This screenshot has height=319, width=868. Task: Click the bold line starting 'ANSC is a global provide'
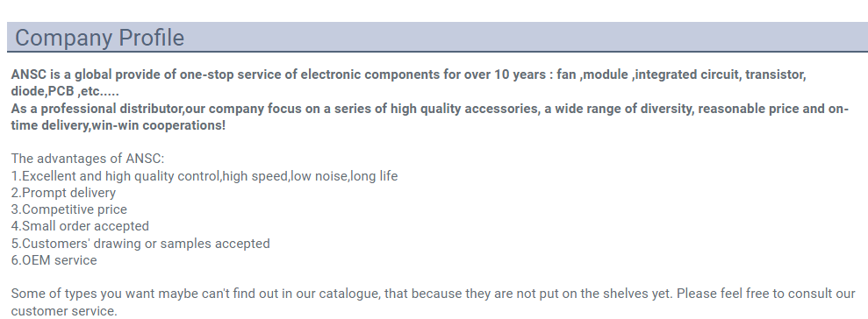point(408,74)
